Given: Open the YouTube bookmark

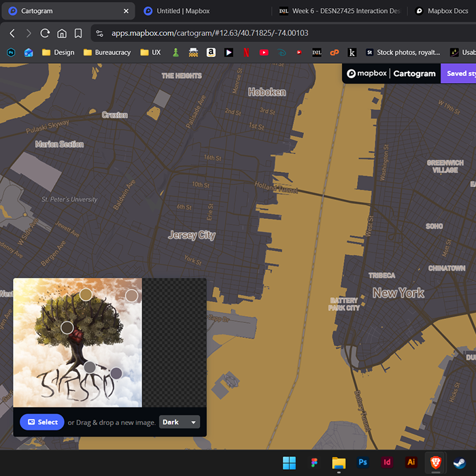Looking at the screenshot, I should tap(264, 52).
